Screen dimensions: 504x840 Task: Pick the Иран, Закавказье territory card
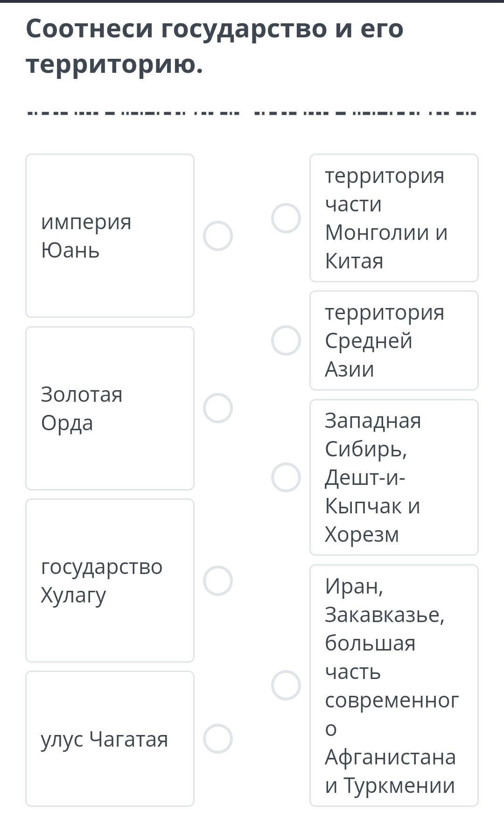tap(394, 685)
